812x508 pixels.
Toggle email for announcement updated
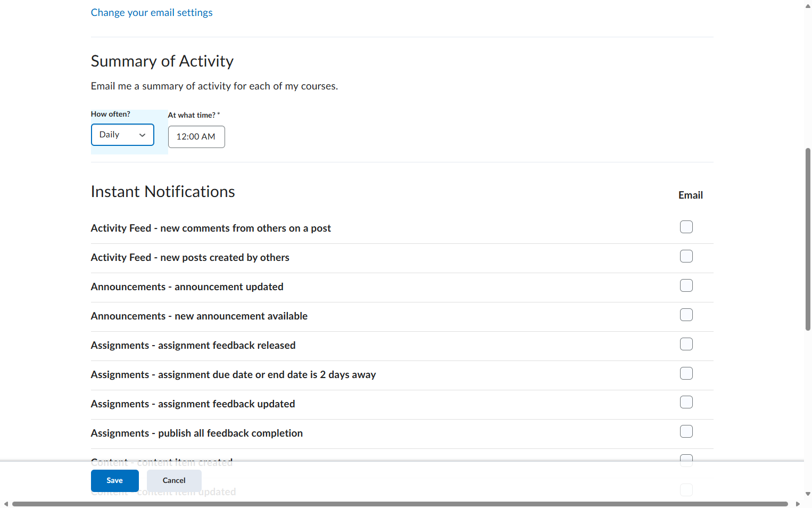[686, 285]
